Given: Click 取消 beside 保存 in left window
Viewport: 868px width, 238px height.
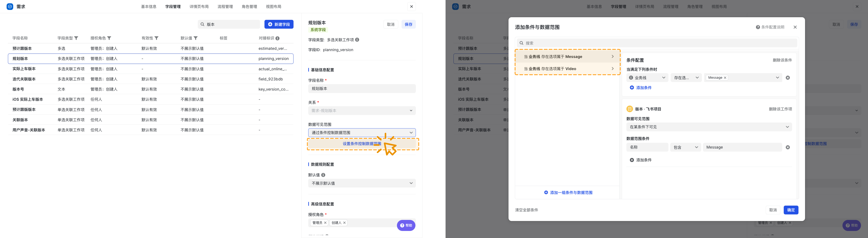Looking at the screenshot, I should pos(391,24).
